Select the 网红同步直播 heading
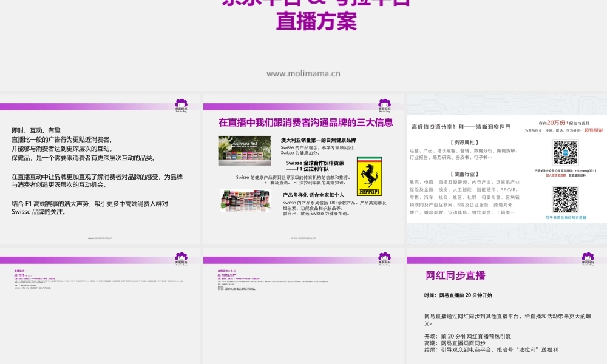 (455, 275)
